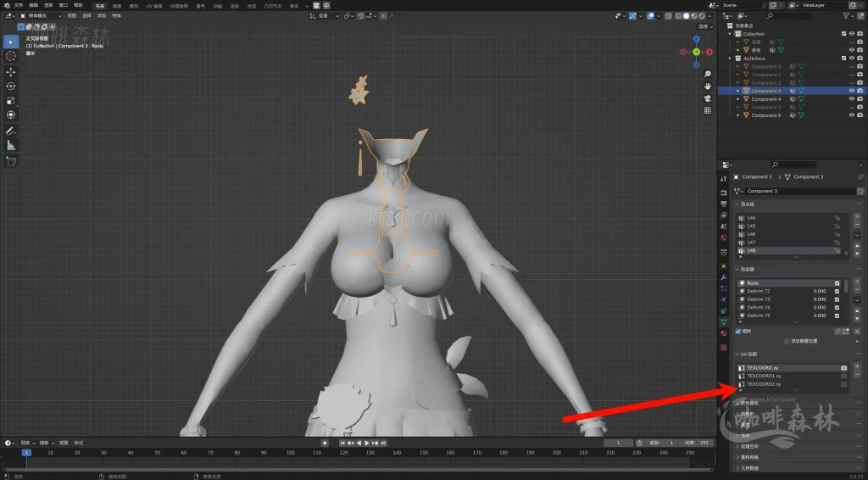This screenshot has height=480, width=868.
Task: Toggle viewport overlays button
Action: pyautogui.click(x=650, y=16)
